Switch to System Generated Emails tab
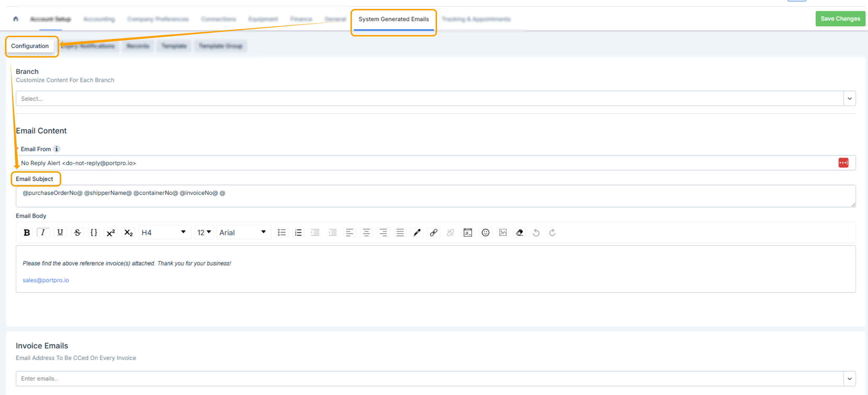This screenshot has width=868, height=395. click(x=393, y=19)
